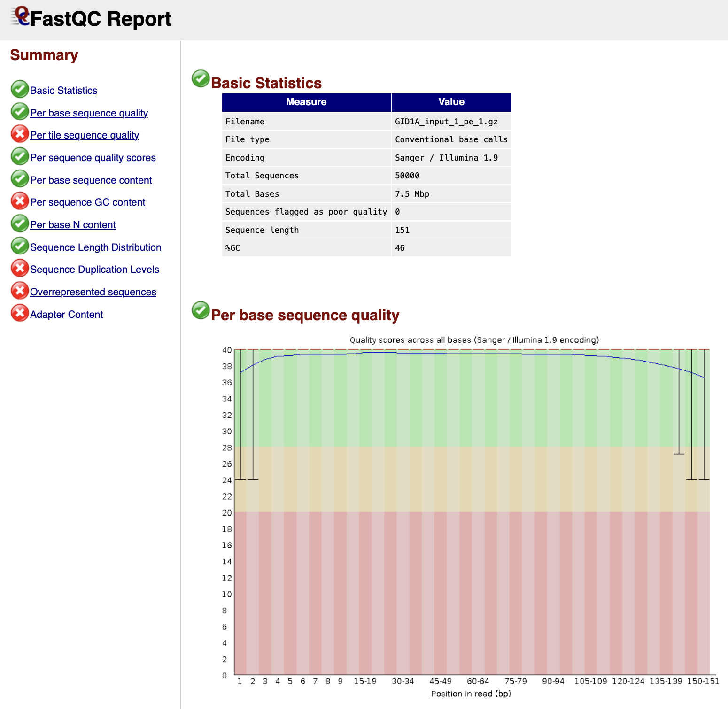Jump to Per base sequence quality link
728x709 pixels.
89,113
